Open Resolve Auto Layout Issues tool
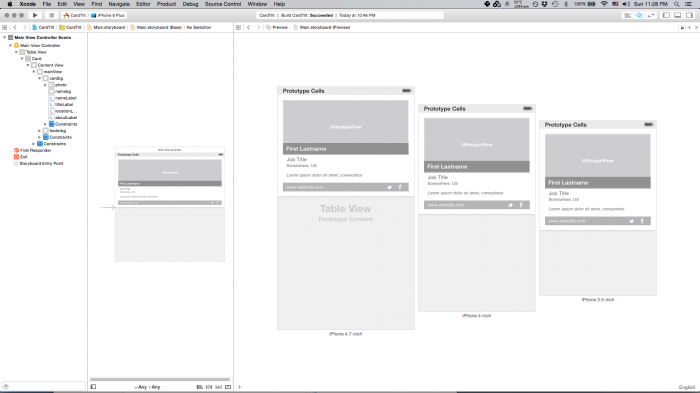 [218, 387]
